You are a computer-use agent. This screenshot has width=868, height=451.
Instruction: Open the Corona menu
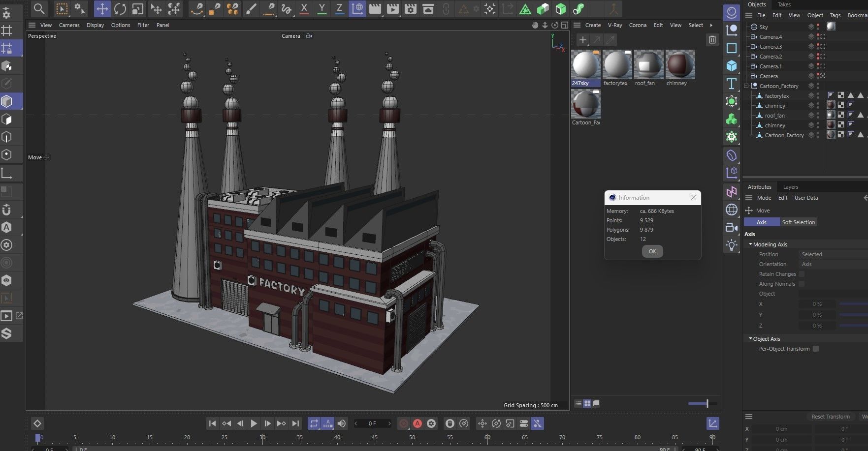click(638, 25)
